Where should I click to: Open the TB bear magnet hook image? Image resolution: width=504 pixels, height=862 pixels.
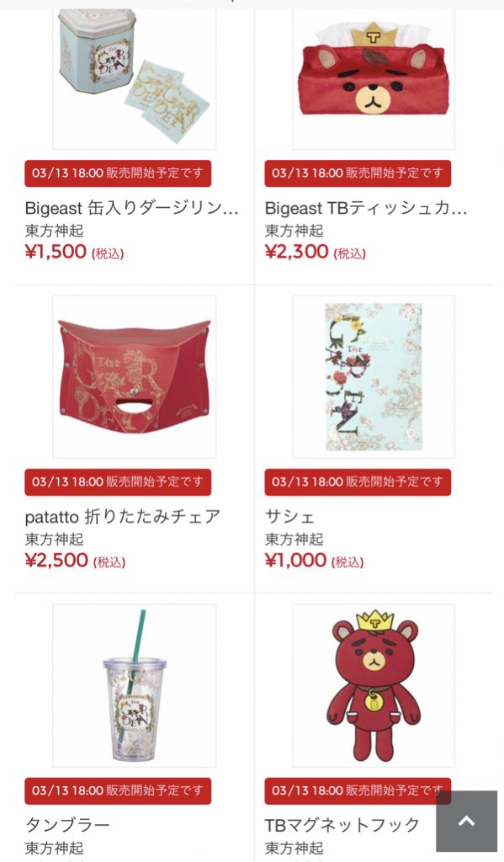point(374,685)
